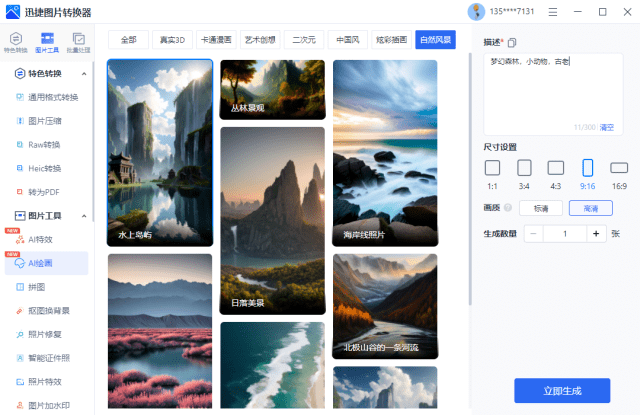This screenshot has height=415, width=640.
Task: Click 清空 to clear the description
Action: pyautogui.click(x=606, y=127)
